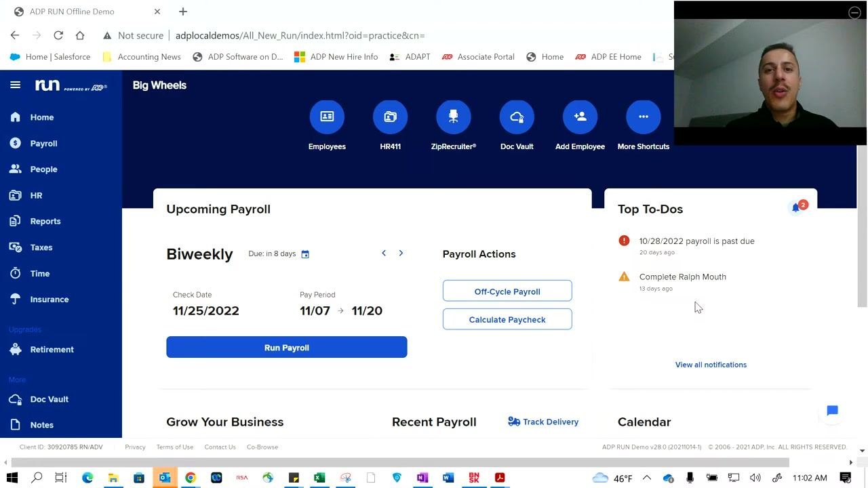Open the HR411 shortcut icon

pyautogui.click(x=390, y=117)
